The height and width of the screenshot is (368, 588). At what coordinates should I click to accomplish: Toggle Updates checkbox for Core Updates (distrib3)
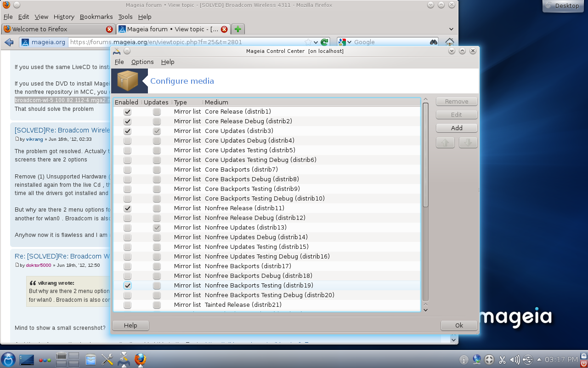tap(157, 131)
